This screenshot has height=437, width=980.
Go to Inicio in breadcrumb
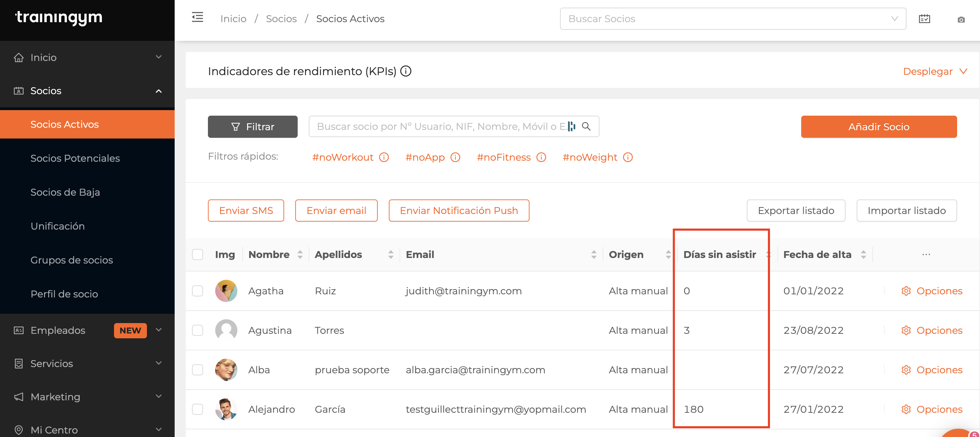(233, 19)
